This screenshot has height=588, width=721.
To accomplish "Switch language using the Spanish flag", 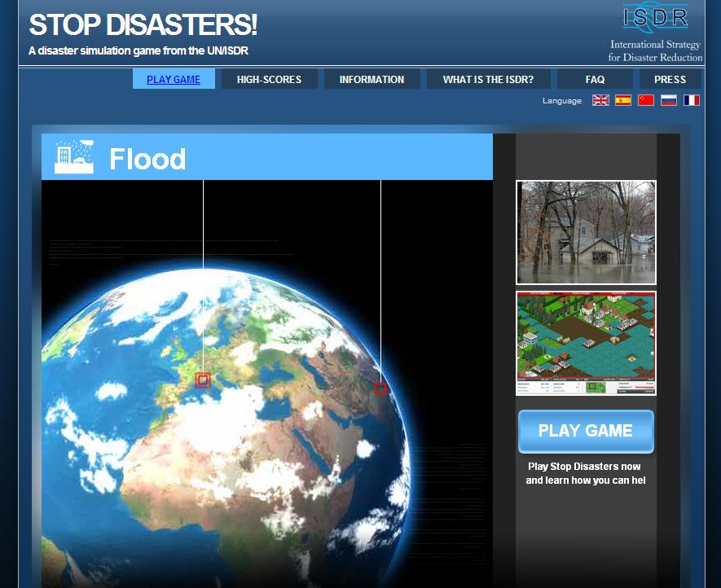I will pos(623,100).
